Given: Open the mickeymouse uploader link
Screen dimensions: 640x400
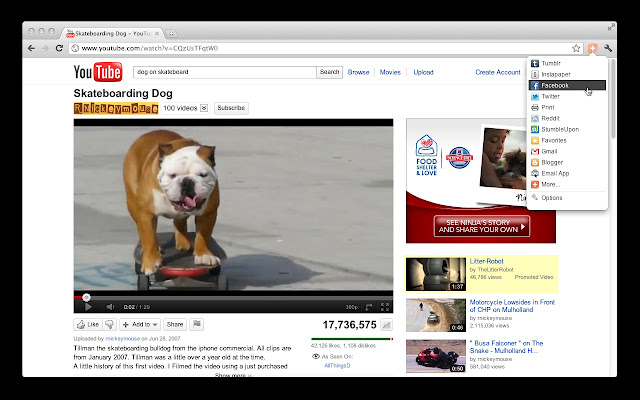Looking at the screenshot, I should [122, 338].
